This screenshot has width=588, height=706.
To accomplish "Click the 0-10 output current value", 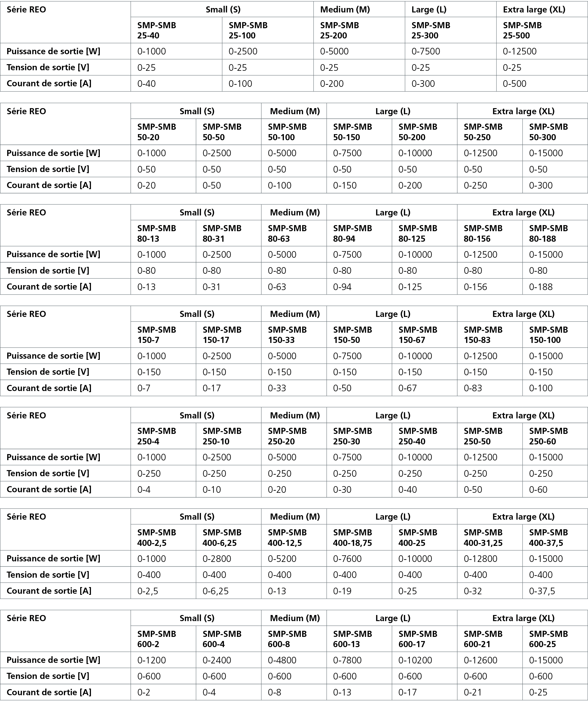I will click(212, 489).
